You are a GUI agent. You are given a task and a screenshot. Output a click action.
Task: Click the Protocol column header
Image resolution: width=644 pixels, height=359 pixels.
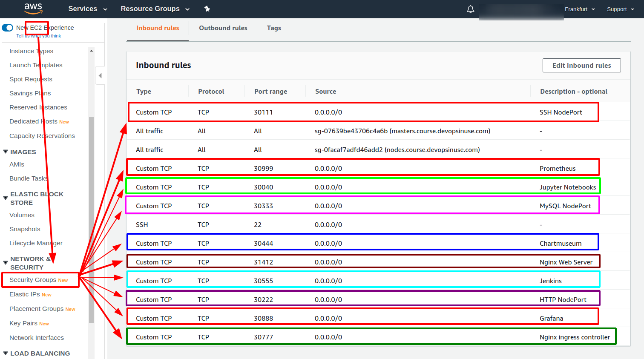(x=211, y=92)
